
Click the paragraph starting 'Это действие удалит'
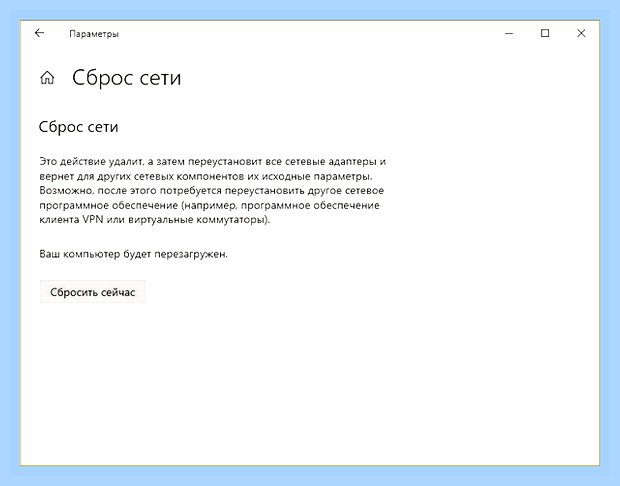pyautogui.click(x=212, y=191)
